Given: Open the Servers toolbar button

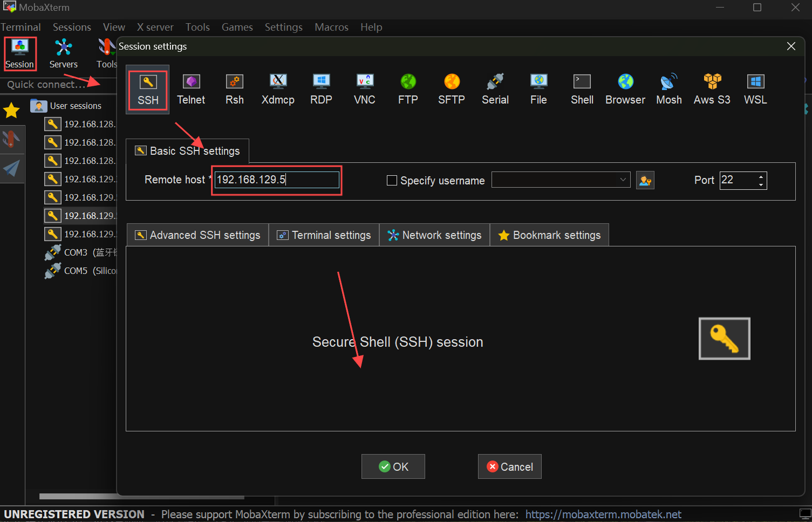Looking at the screenshot, I should coord(64,54).
